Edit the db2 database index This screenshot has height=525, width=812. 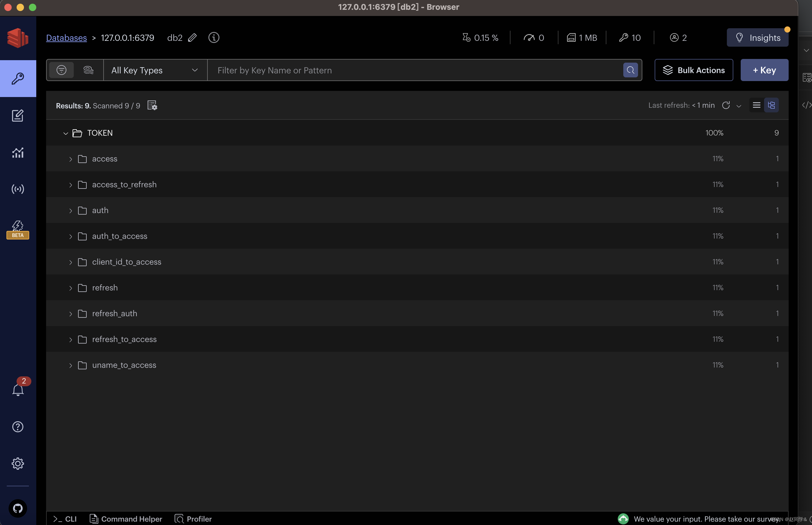(x=192, y=37)
